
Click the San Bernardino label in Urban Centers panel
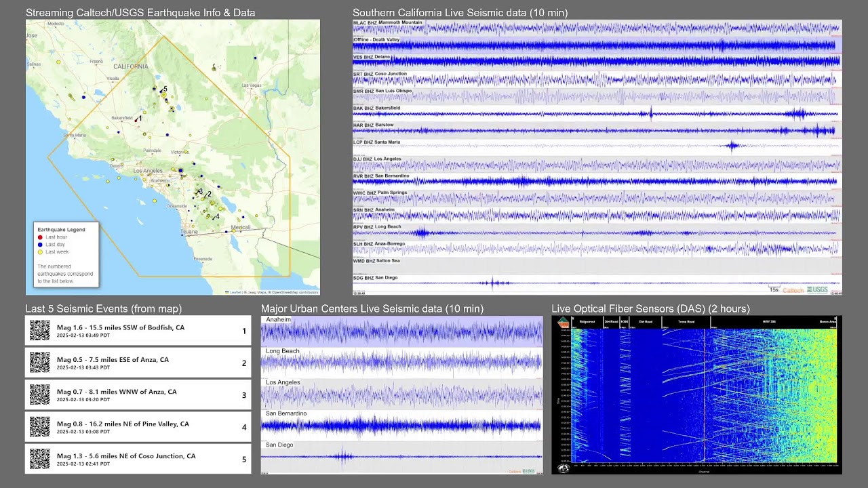pyautogui.click(x=286, y=413)
